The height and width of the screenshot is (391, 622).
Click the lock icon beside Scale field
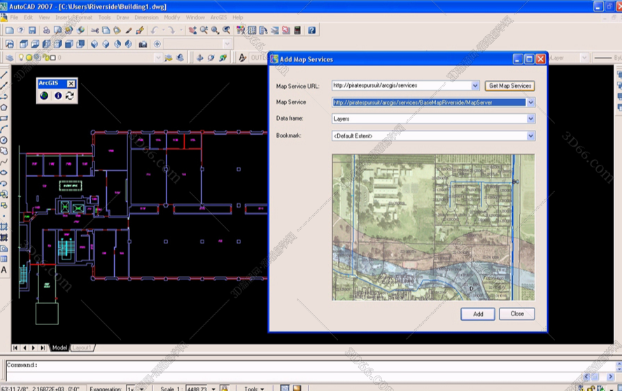click(224, 388)
